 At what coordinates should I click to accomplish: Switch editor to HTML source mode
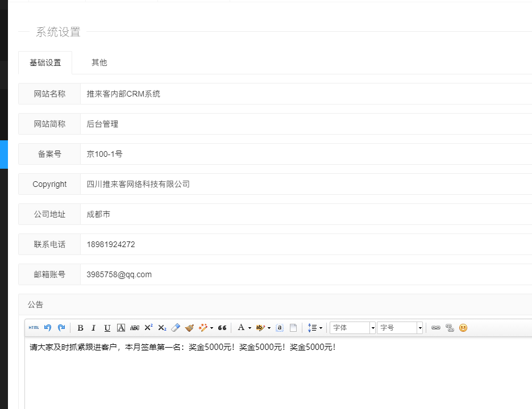[34, 328]
